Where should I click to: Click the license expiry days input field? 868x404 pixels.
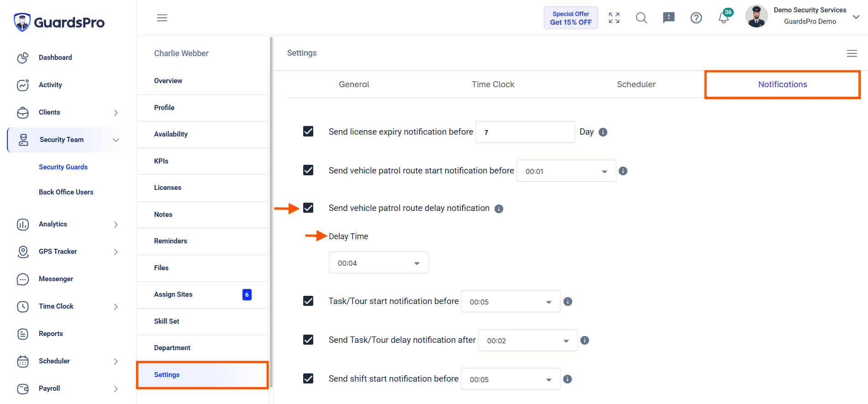pyautogui.click(x=525, y=132)
